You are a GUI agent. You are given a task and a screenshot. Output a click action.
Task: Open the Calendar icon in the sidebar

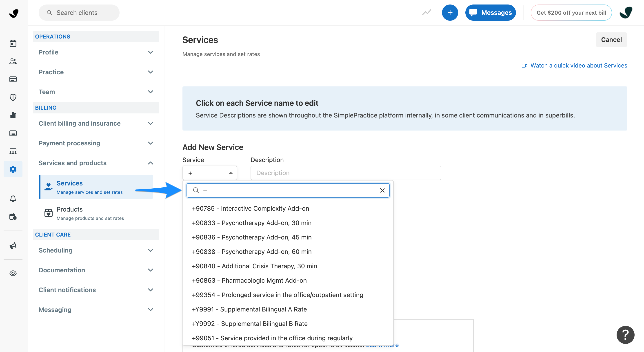coord(13,43)
